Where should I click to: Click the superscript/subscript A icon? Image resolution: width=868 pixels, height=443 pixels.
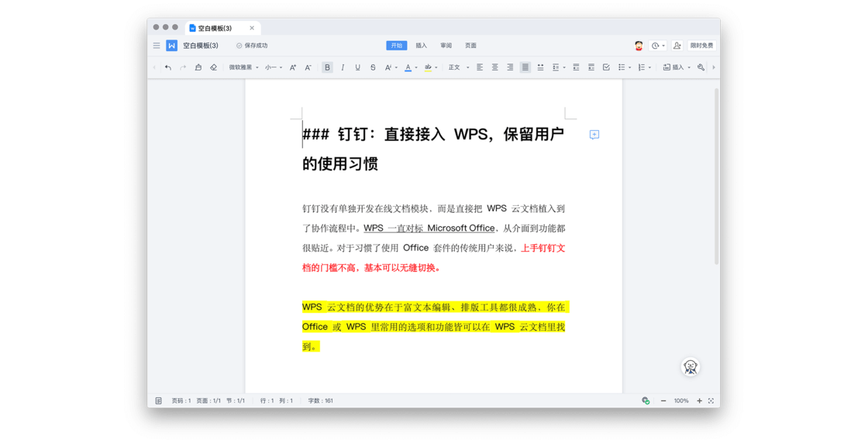pos(388,67)
